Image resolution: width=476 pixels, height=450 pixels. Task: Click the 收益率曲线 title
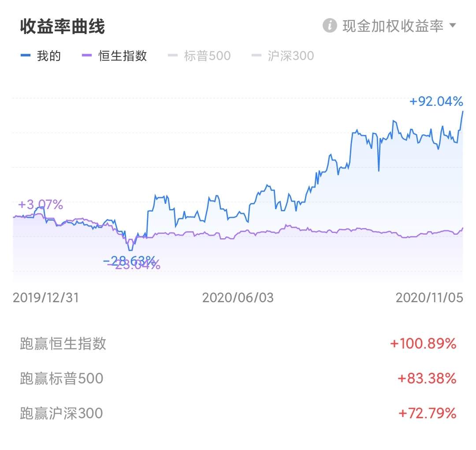pos(62,26)
